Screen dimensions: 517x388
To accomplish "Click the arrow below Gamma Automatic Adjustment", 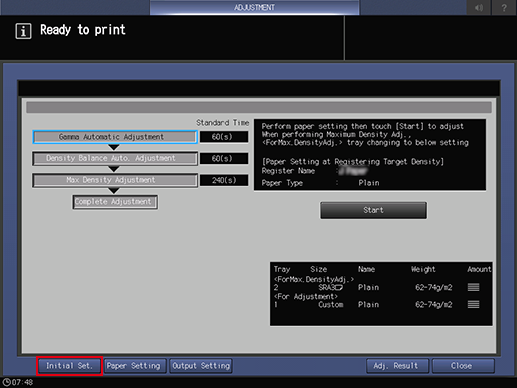I will (114, 147).
